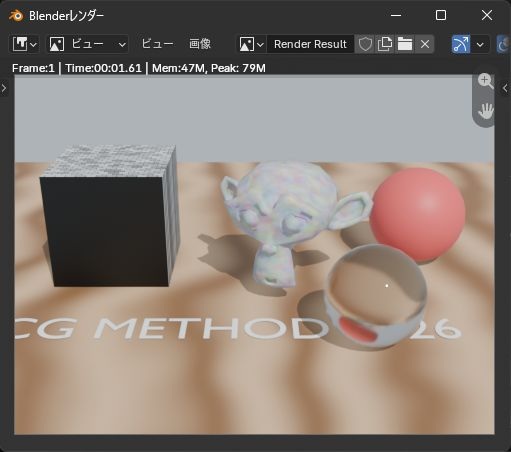
Task: Expand gizmo options dropdown arrow
Action: point(480,44)
